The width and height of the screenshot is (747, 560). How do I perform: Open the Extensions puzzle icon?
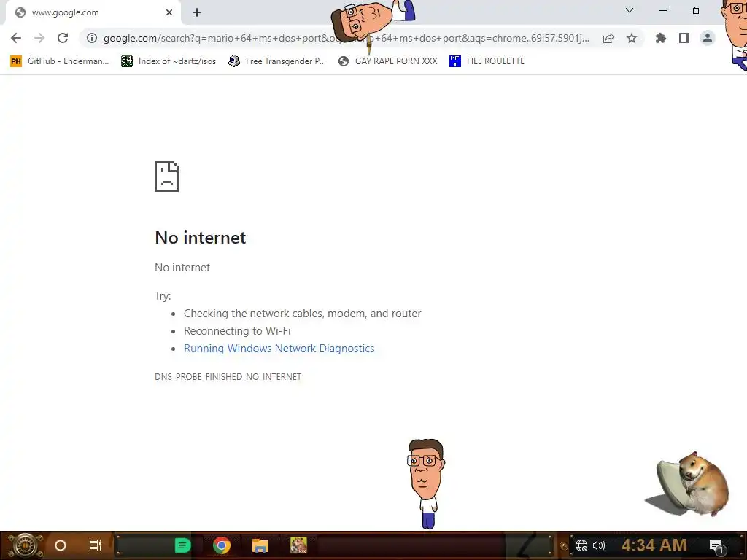pos(661,38)
